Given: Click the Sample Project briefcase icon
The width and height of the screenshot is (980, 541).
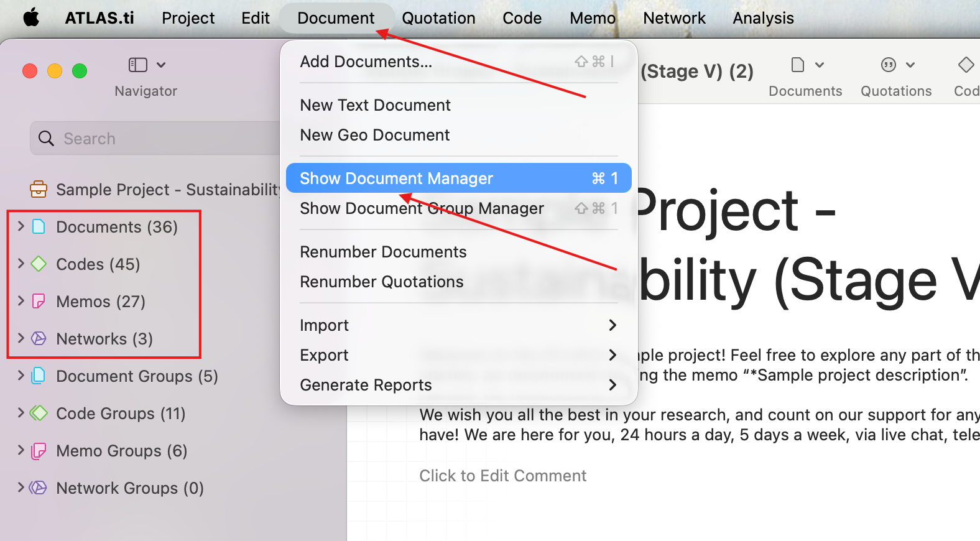Looking at the screenshot, I should (x=39, y=189).
